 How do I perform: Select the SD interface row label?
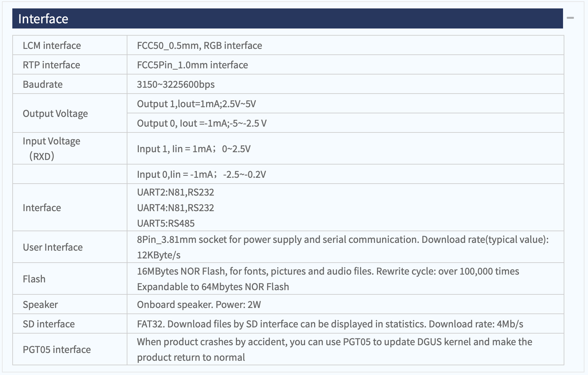click(49, 324)
